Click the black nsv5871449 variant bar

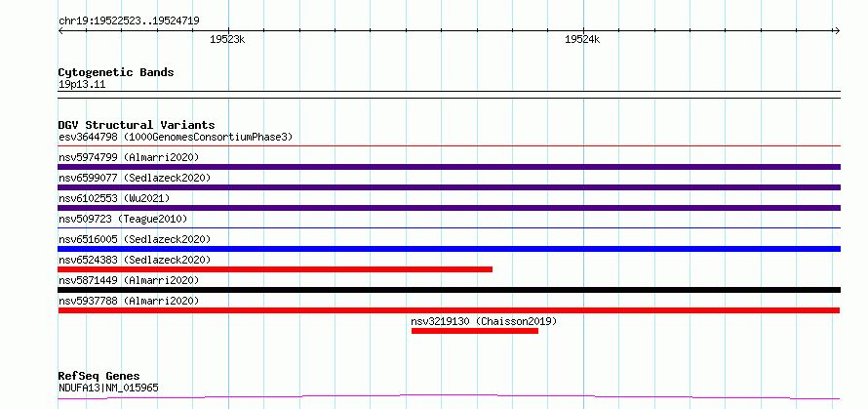pos(450,290)
